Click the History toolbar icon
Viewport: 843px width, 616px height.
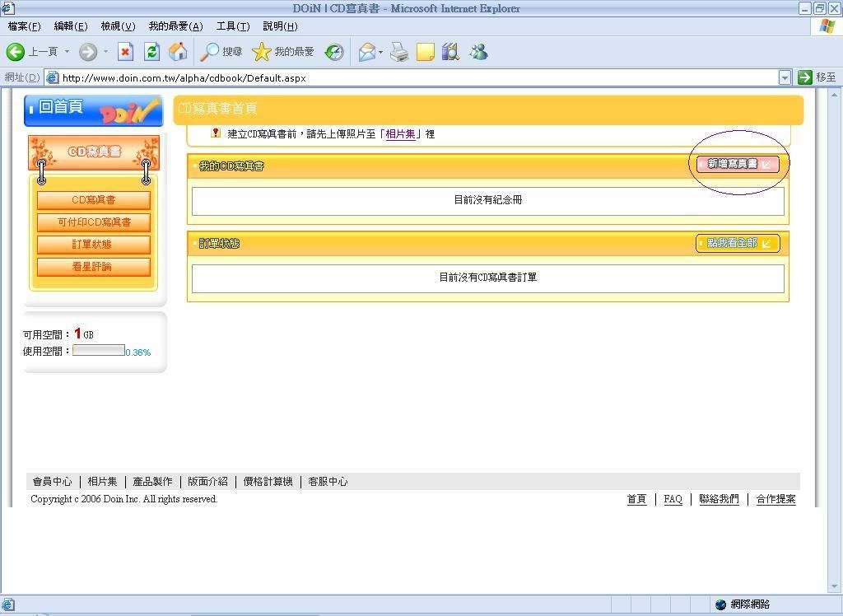pos(334,52)
